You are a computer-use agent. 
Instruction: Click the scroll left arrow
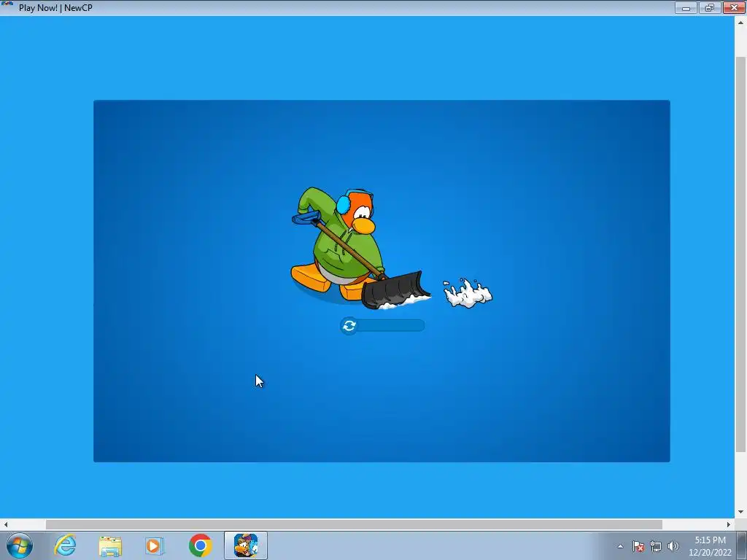coord(5,524)
